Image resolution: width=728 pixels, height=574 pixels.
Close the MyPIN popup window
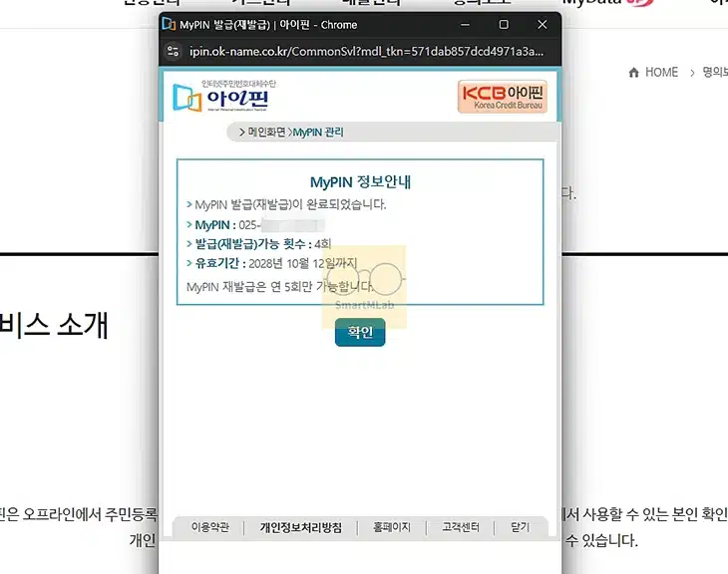(543, 25)
